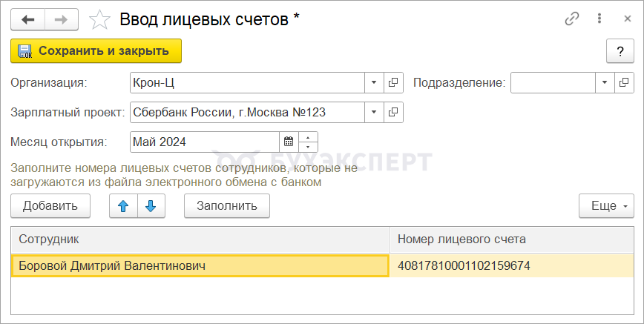Open Зарплатный проект record with open-form icon
This screenshot has height=324, width=644.
pyautogui.click(x=393, y=113)
